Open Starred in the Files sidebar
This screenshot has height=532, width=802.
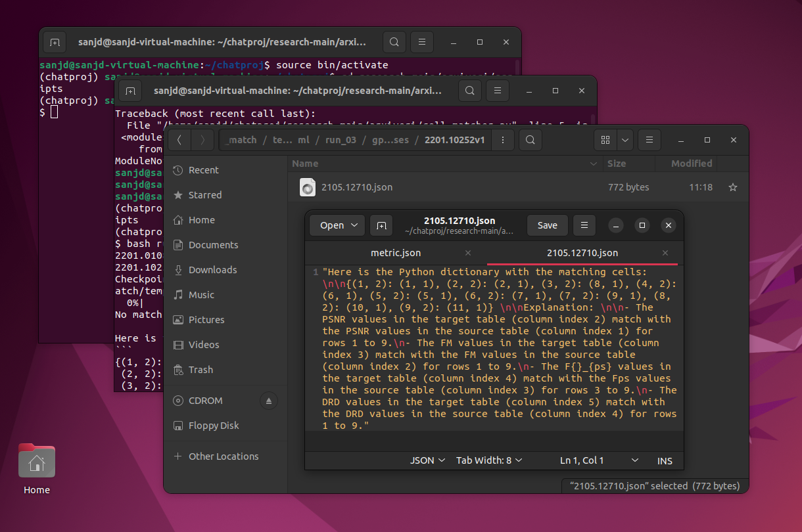coord(225,195)
